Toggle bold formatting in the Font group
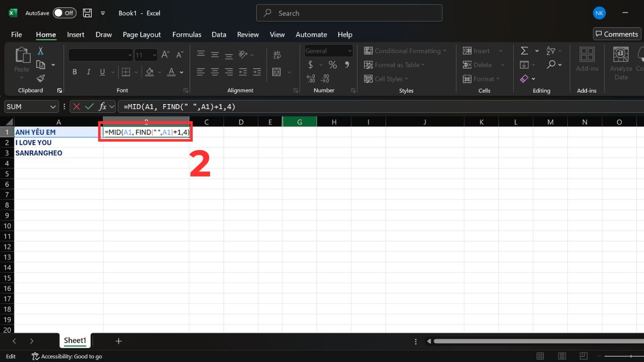Image resolution: width=644 pixels, height=362 pixels. click(75, 71)
